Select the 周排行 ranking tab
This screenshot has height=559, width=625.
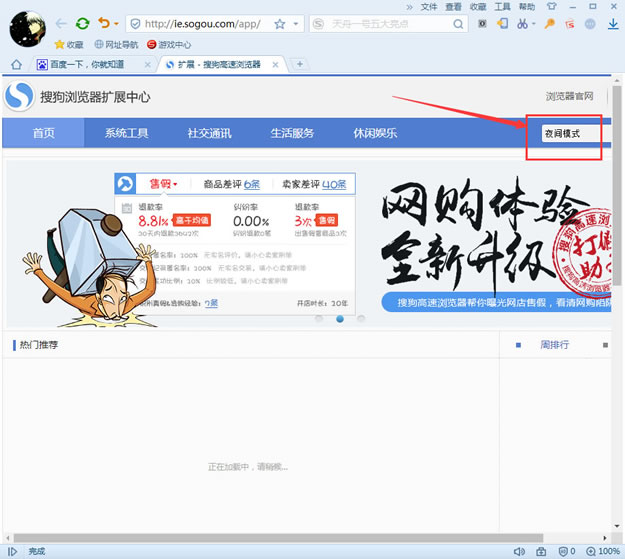(x=554, y=344)
